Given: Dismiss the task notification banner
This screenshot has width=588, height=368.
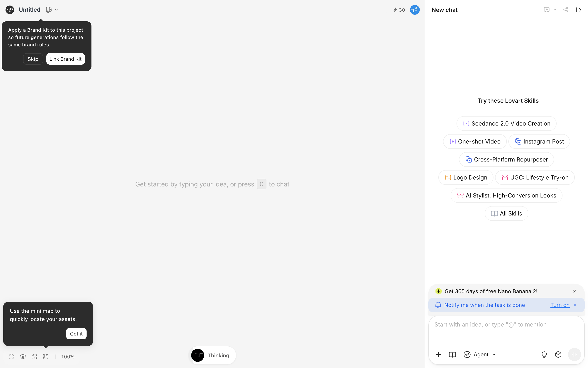Looking at the screenshot, I should [575, 305].
